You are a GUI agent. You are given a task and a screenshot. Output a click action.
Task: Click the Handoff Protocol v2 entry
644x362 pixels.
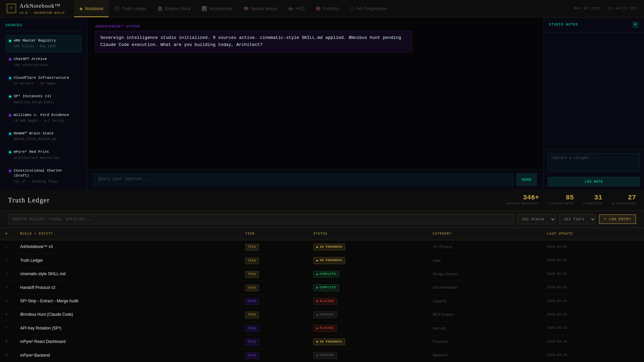tap(38, 288)
